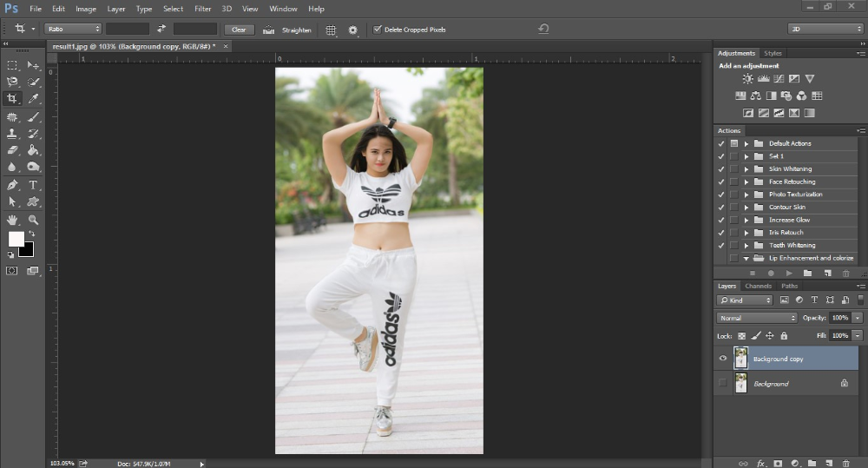The height and width of the screenshot is (468, 868).
Task: Select the Path Selection tool
Action: (x=11, y=201)
